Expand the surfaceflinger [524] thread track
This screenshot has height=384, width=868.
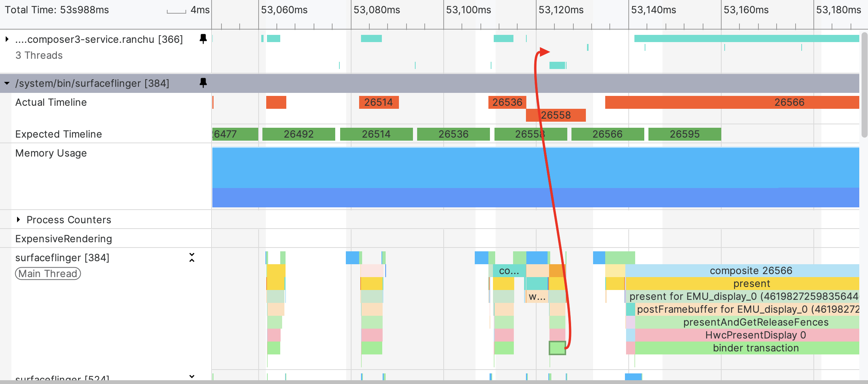(192, 376)
